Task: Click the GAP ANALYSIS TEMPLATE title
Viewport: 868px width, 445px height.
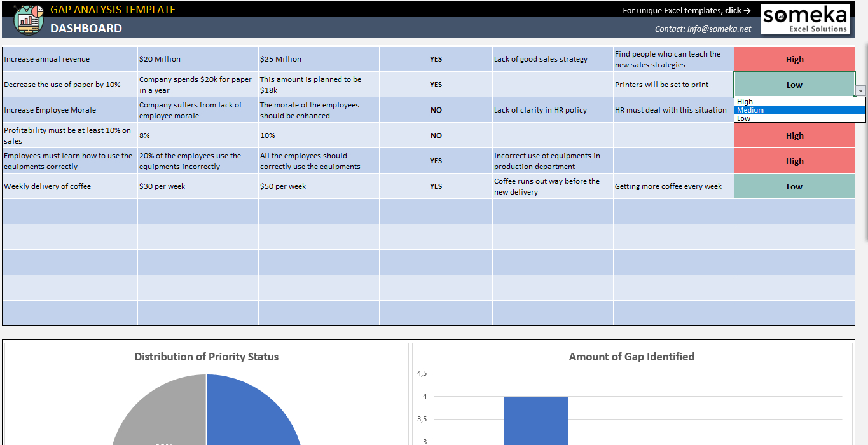Action: click(x=113, y=10)
